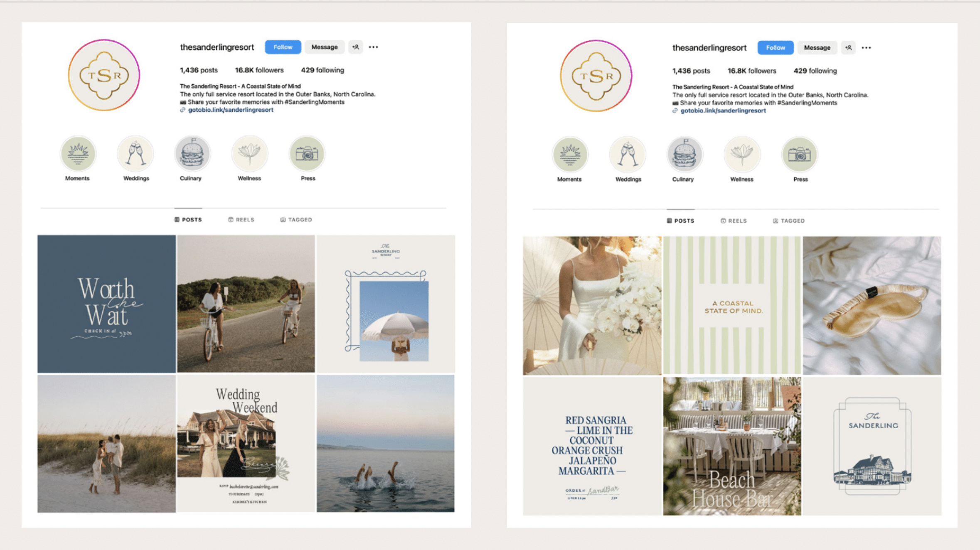Click the suggest-similar-accounts person icon in the right profile

click(848, 48)
